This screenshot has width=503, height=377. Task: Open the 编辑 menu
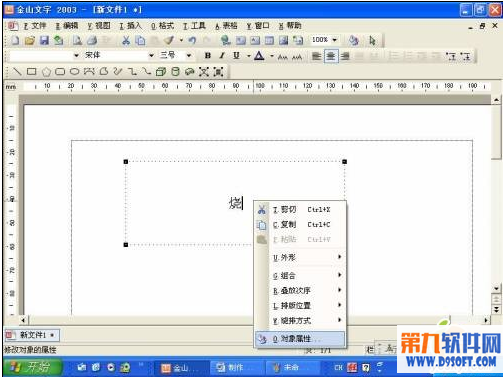67,26
